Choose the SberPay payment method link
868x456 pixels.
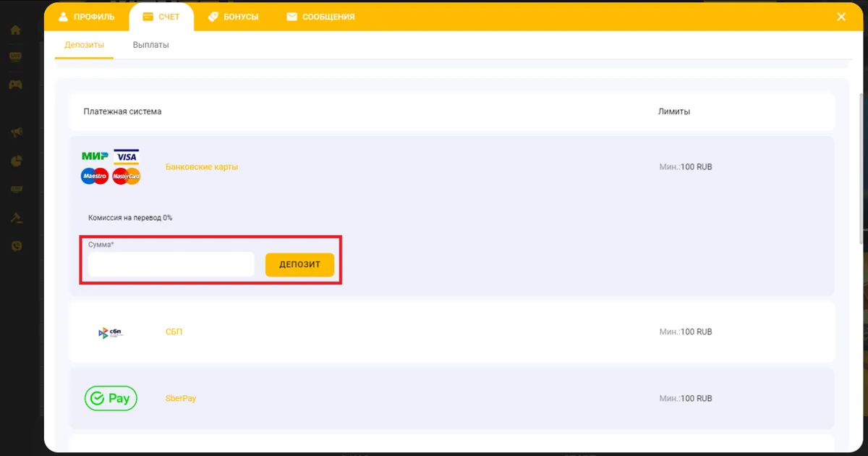click(x=181, y=399)
